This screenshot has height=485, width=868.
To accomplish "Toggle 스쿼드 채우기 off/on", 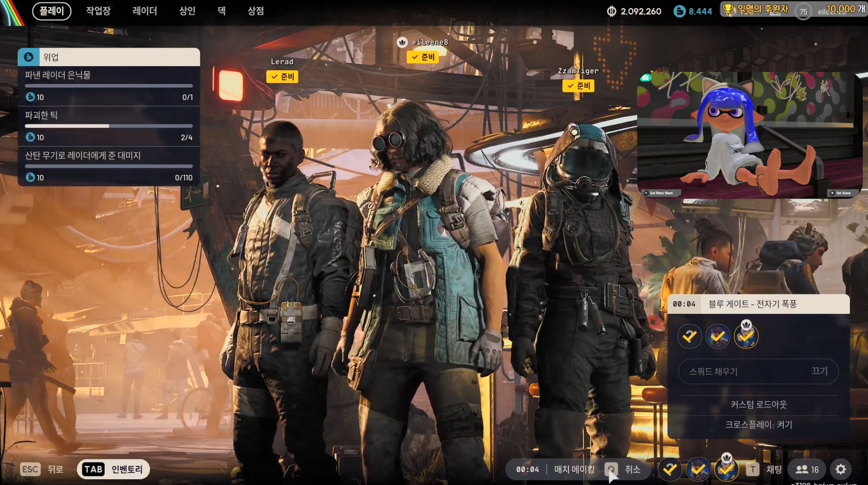I will 758,371.
